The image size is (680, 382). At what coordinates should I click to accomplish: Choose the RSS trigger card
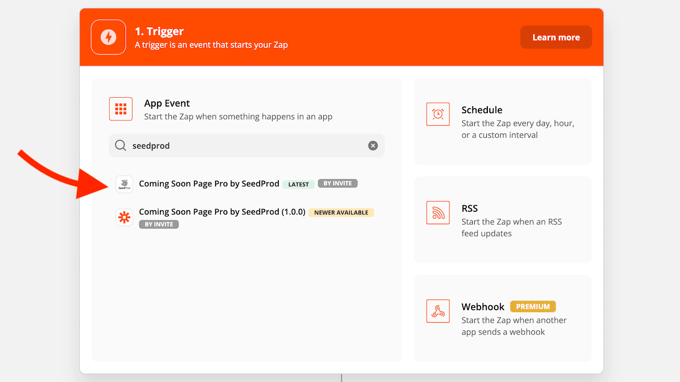[x=502, y=220]
